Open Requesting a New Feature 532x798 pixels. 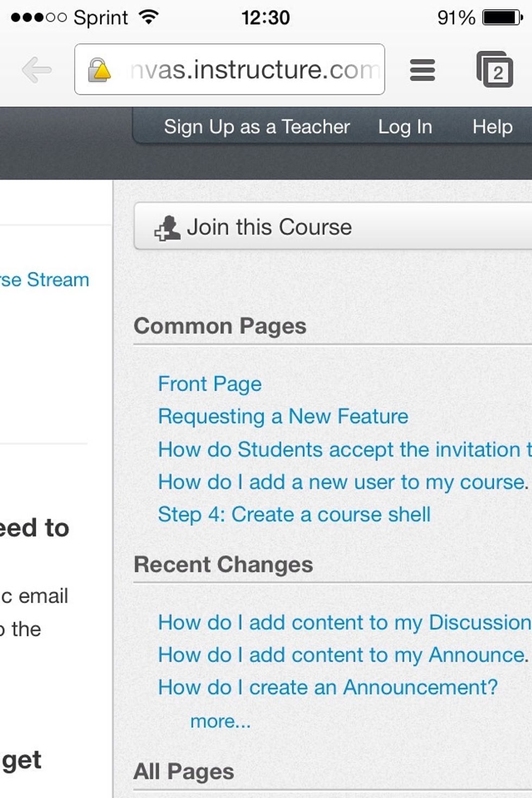282,416
